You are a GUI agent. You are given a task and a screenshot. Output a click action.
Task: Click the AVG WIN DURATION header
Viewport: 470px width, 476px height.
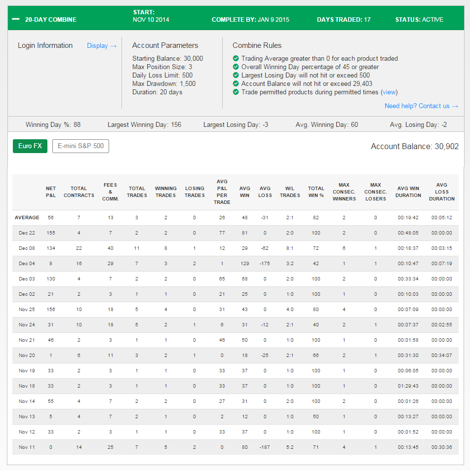point(408,192)
